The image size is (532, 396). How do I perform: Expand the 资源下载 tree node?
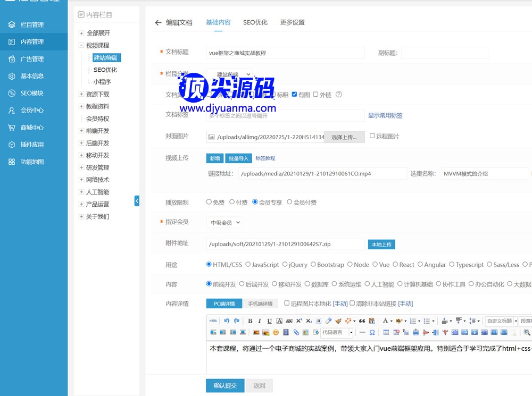pos(81,94)
